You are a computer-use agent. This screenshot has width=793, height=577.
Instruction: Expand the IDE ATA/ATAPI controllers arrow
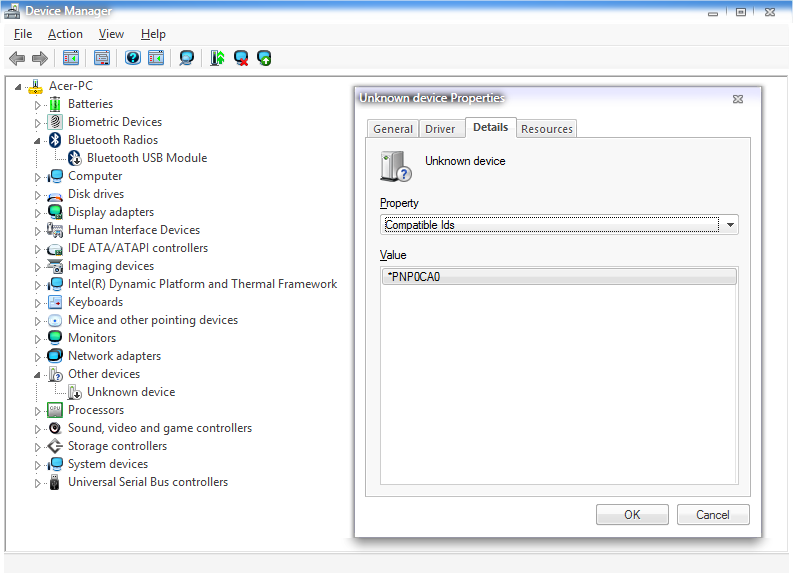pos(37,249)
